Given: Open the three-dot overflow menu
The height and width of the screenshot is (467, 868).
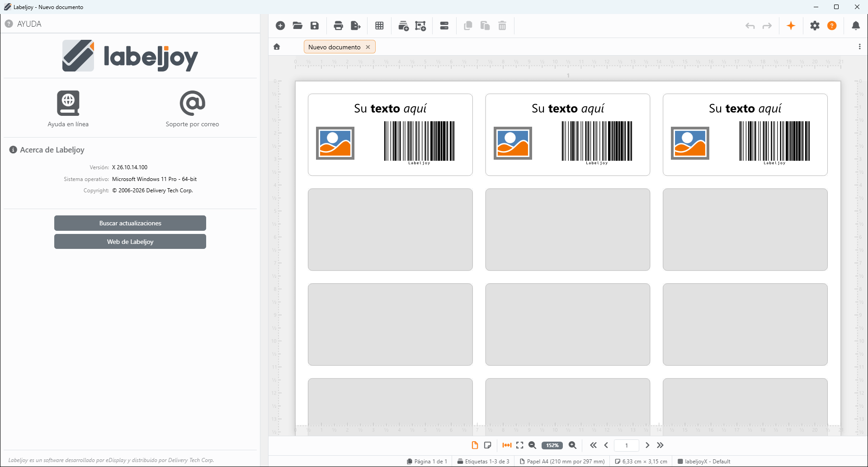Looking at the screenshot, I should click(859, 47).
